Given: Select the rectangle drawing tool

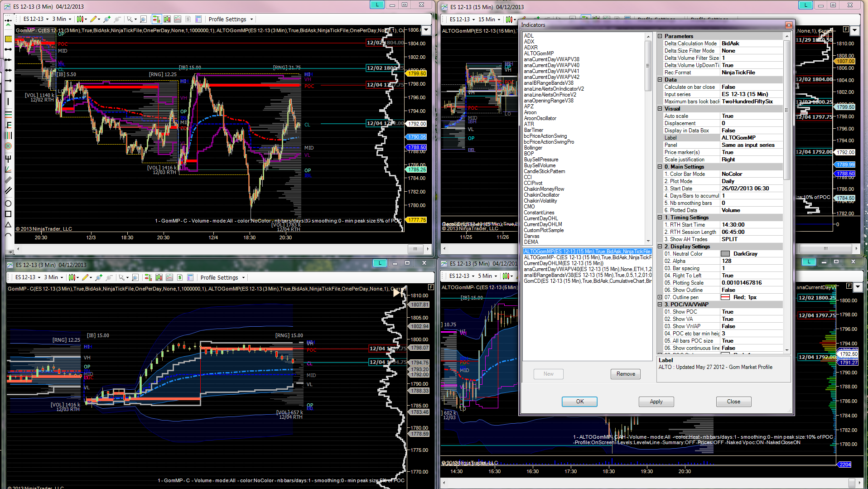Looking at the screenshot, I should tap(8, 214).
